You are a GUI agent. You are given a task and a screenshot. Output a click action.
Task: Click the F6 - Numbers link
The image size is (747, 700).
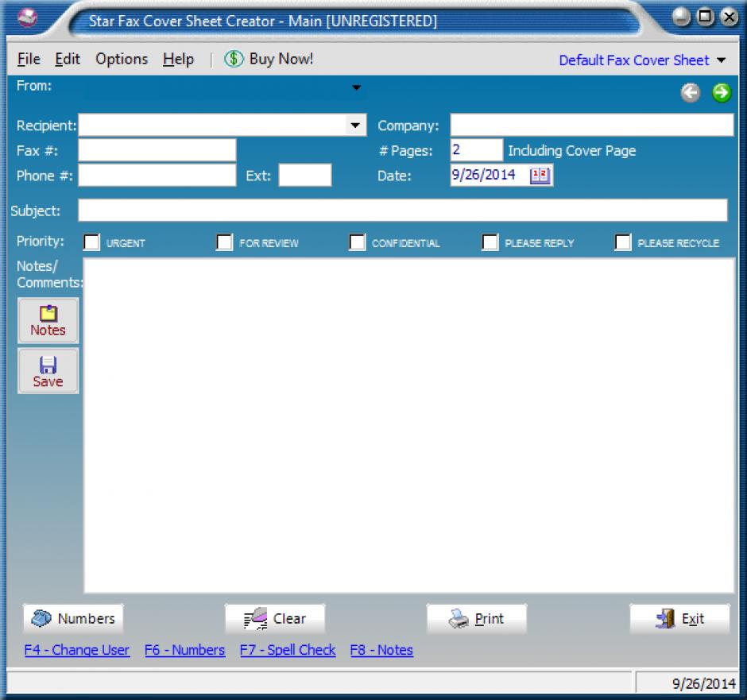point(184,650)
